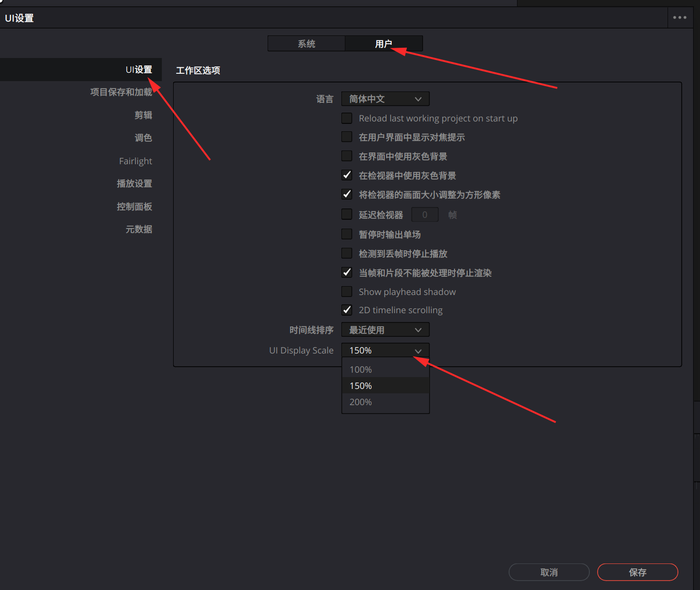Switch to the 系统 tab

tap(306, 43)
